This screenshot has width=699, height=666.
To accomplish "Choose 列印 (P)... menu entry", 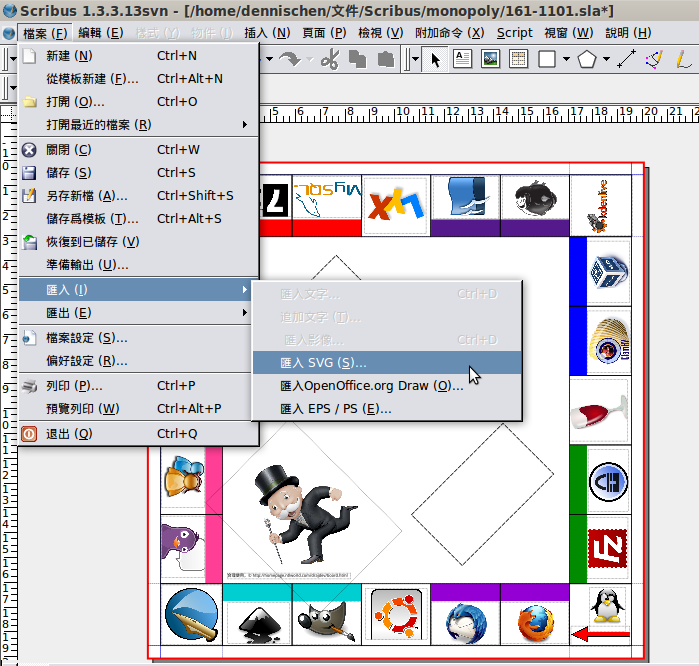I will 135,386.
